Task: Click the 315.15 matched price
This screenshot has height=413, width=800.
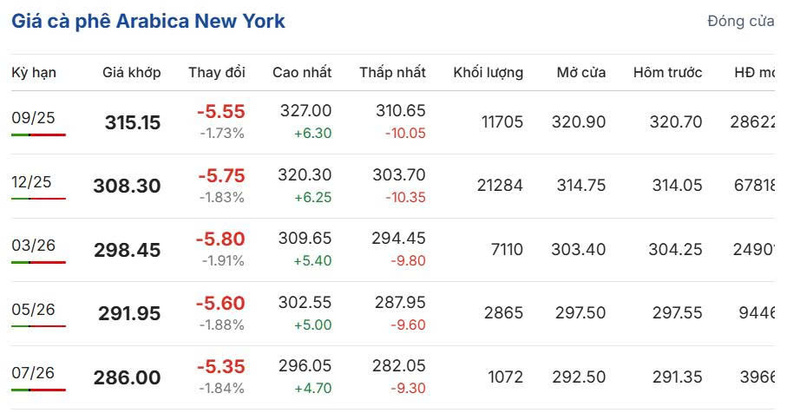Action: pos(132,123)
